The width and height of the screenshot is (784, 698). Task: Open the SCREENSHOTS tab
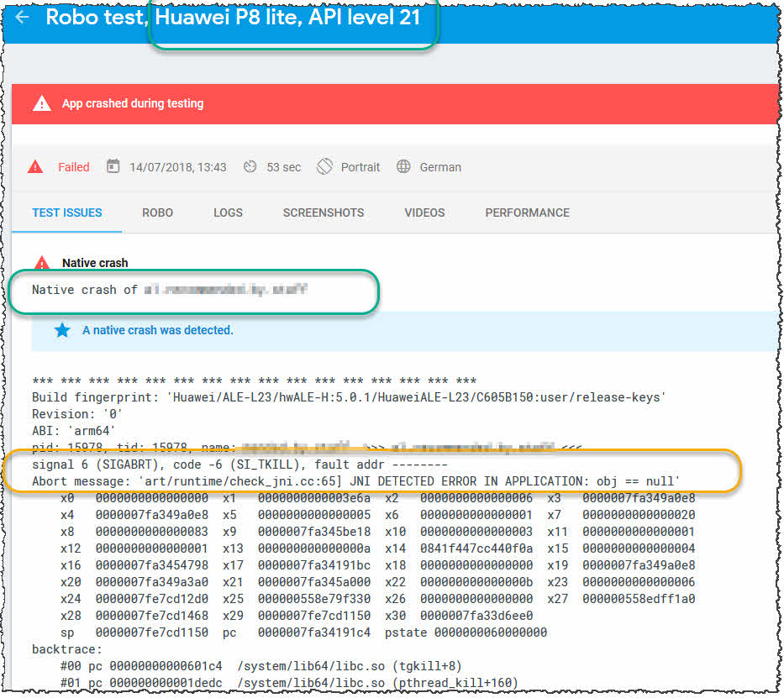pyautogui.click(x=324, y=213)
